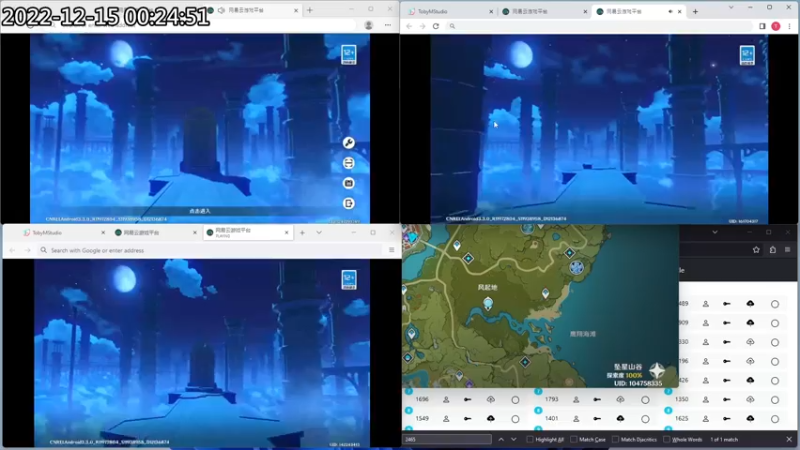Image resolution: width=800 pixels, height=450 pixels.
Task: Click the 12+ age rating badge in bottom-left game
Action: click(x=349, y=280)
